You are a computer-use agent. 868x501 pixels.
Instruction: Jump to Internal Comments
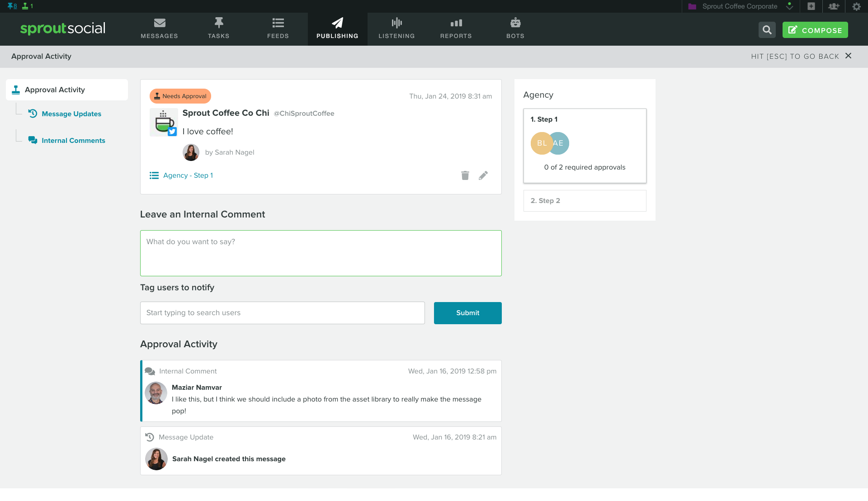click(73, 141)
